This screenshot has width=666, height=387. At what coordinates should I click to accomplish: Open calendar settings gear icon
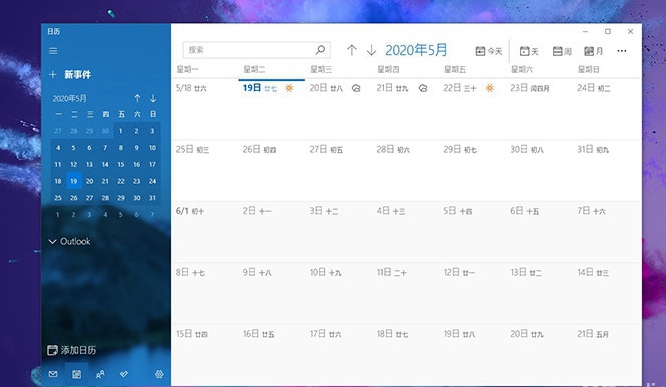[x=159, y=374]
